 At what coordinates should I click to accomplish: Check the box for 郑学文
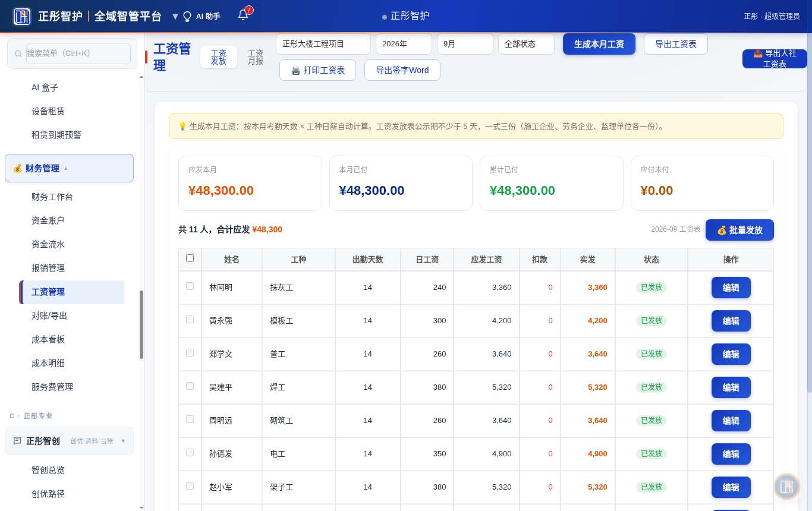pos(190,353)
